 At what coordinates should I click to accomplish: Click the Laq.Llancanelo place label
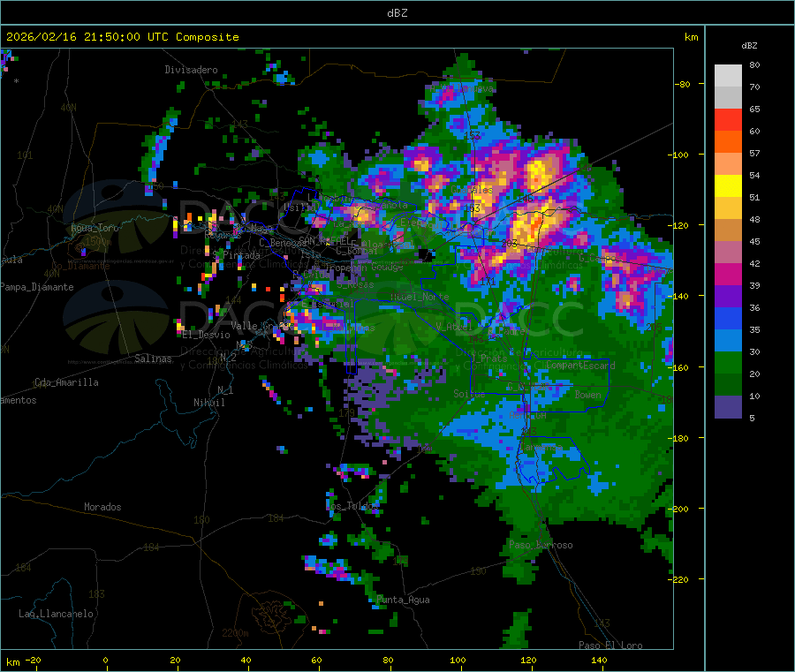pyautogui.click(x=56, y=615)
